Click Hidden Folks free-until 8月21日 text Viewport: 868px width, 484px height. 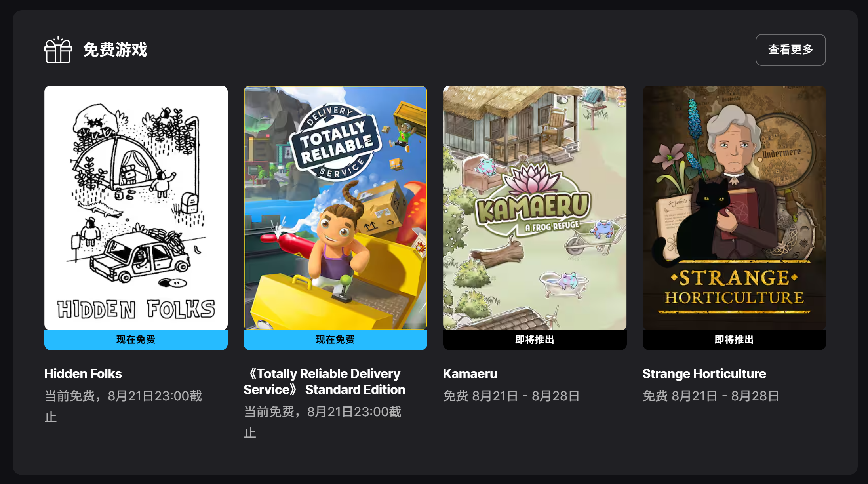(x=123, y=406)
